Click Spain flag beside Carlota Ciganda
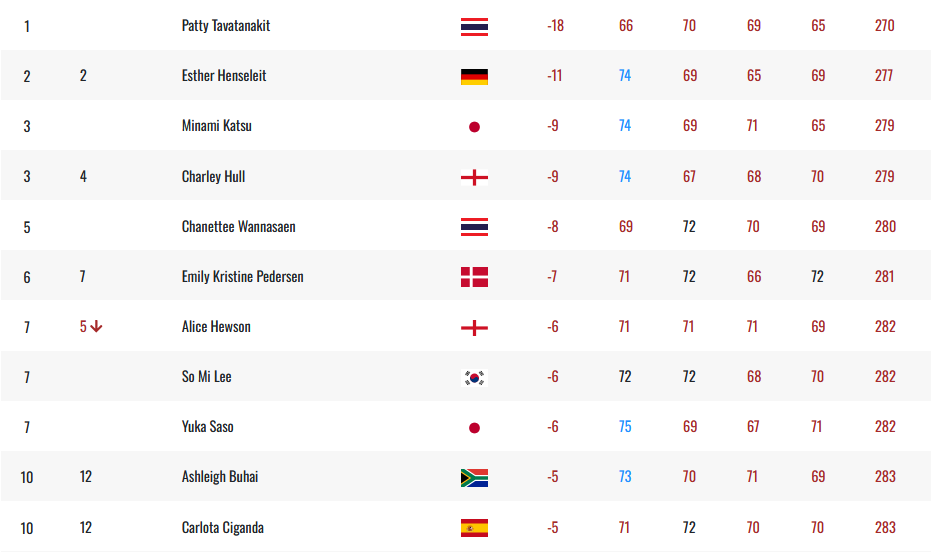This screenshot has width=931, height=552. [x=474, y=528]
